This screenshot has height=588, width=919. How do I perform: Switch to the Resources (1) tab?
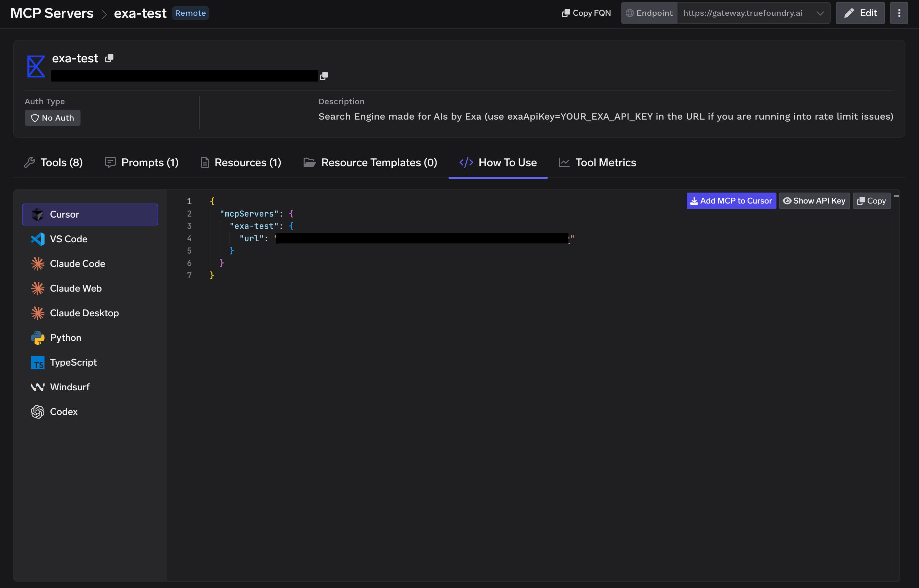pyautogui.click(x=241, y=163)
